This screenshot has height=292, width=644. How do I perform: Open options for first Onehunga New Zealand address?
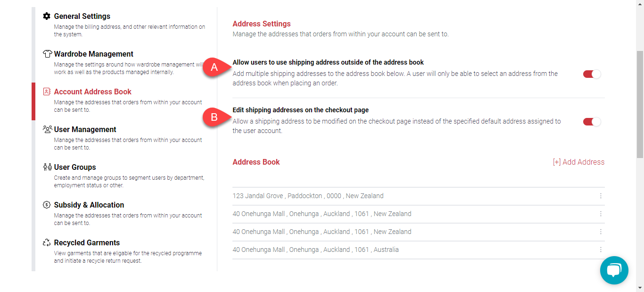pyautogui.click(x=601, y=214)
